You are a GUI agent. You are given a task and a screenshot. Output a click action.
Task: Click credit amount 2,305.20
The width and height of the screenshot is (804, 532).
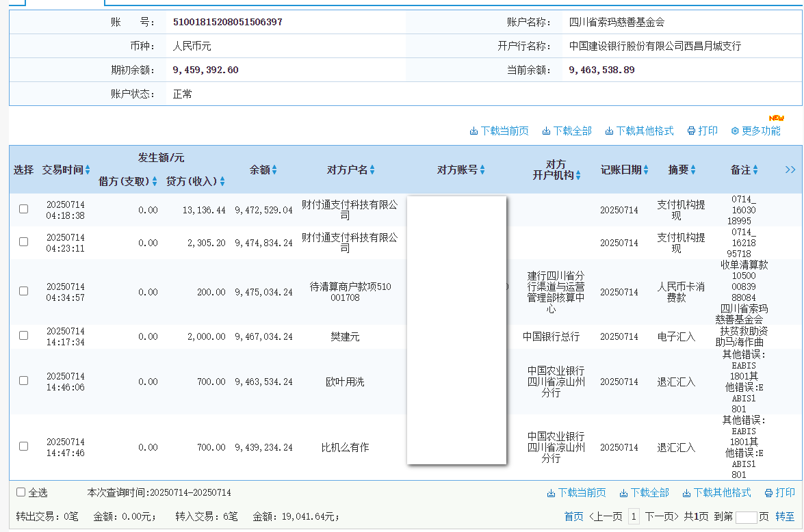[206, 243]
